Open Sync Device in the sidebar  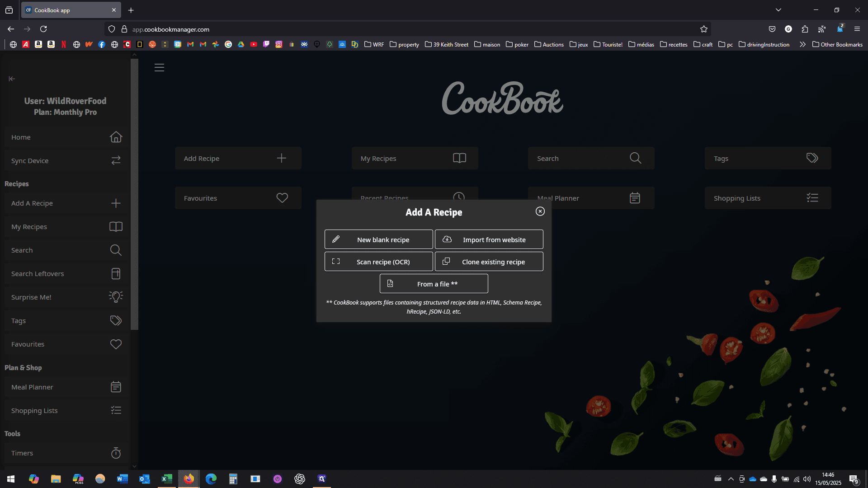point(66,160)
